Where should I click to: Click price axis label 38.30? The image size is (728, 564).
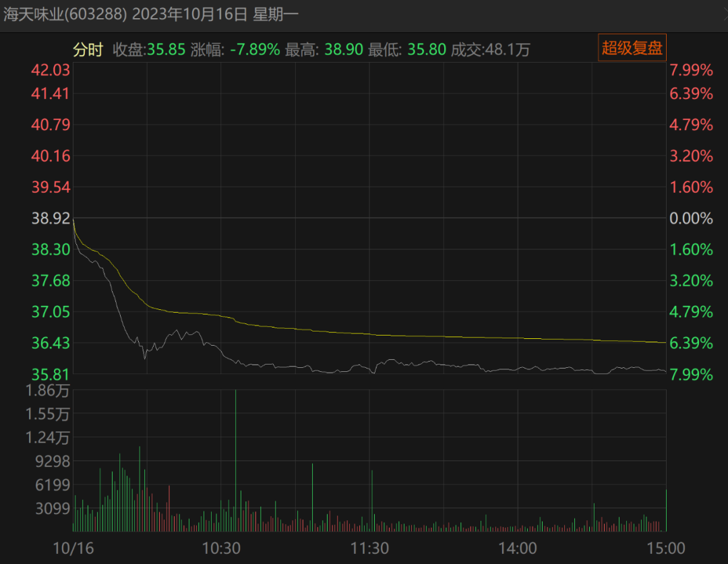51,250
